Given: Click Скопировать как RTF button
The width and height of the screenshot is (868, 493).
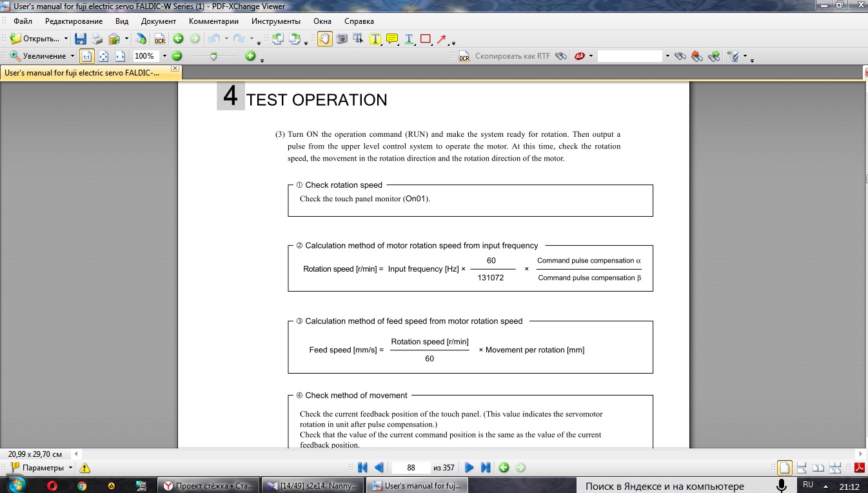Looking at the screenshot, I should pos(513,56).
